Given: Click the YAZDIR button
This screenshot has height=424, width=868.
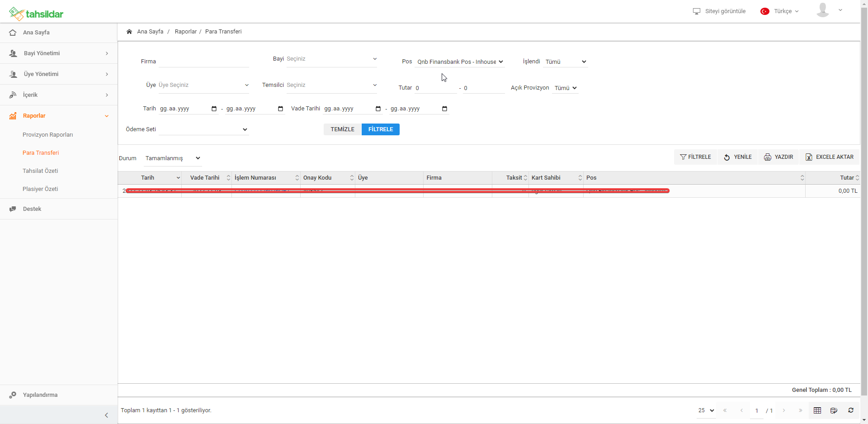Looking at the screenshot, I should [778, 157].
